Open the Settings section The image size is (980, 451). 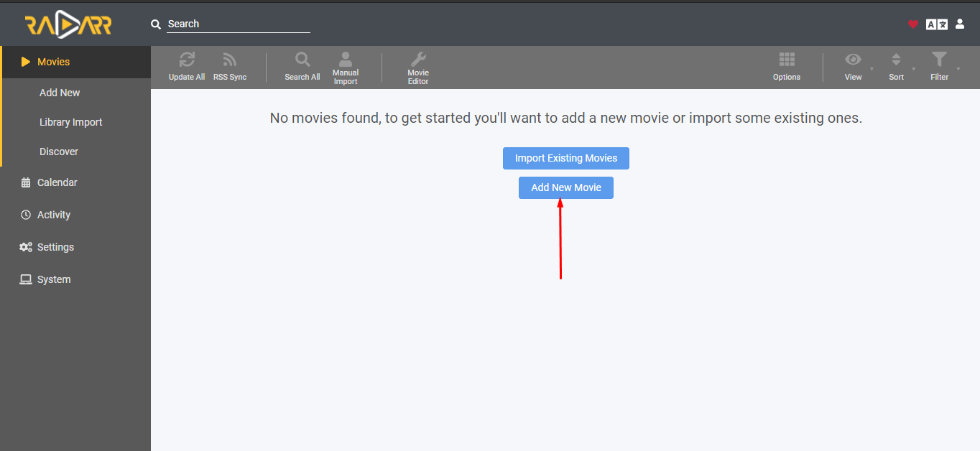[x=55, y=247]
